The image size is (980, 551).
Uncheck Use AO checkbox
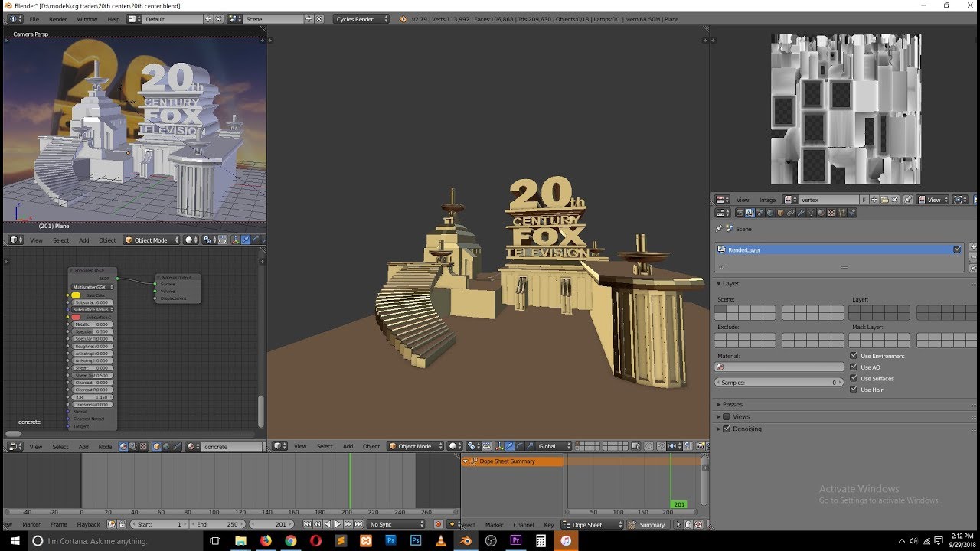(x=854, y=367)
